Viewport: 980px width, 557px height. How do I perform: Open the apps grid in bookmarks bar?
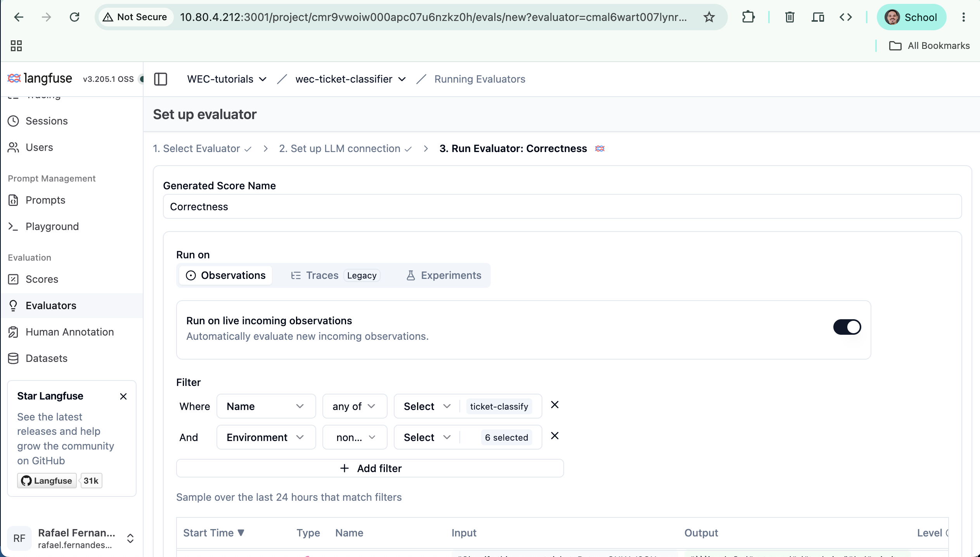(16, 46)
